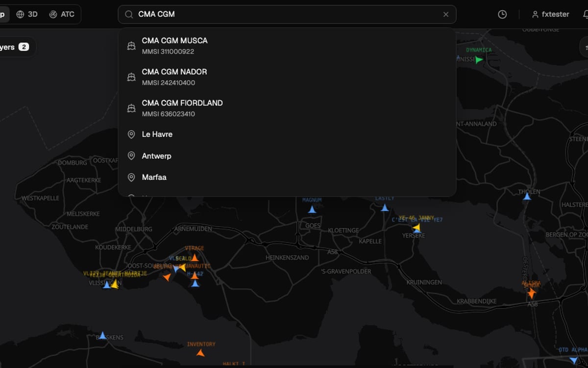Screen dimensions: 588x368
Task: Click the user icon next to fxtester
Action: click(535, 14)
